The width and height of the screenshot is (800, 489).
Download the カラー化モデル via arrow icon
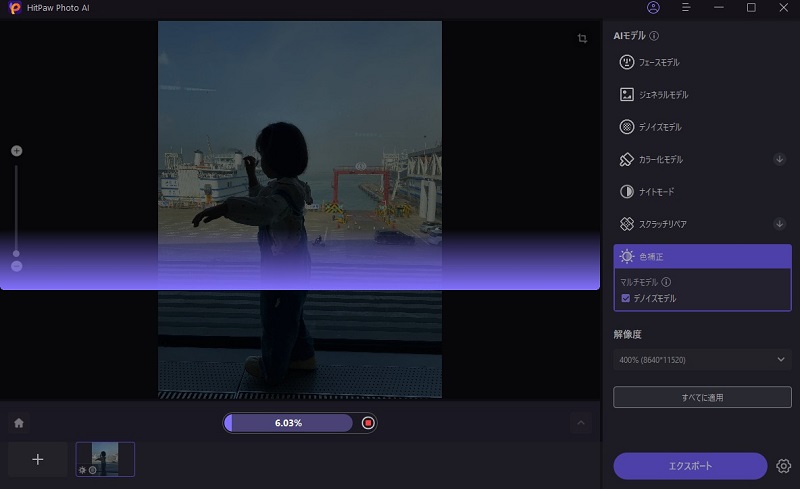click(x=779, y=159)
